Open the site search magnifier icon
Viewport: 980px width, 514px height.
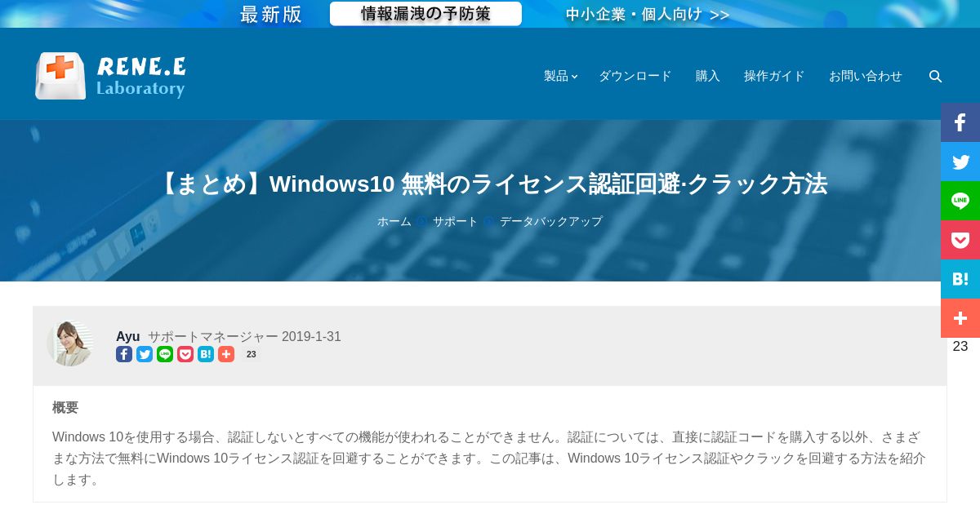(x=936, y=76)
